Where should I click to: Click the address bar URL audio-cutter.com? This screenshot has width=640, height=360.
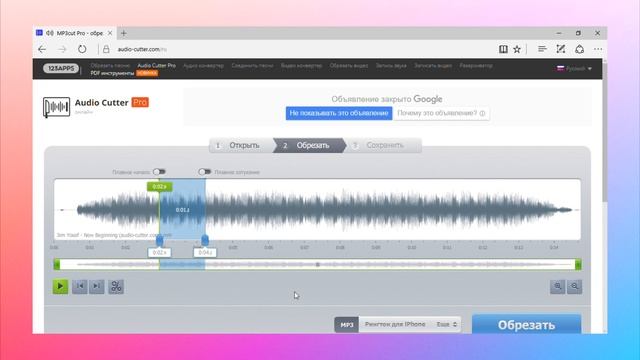(x=142, y=49)
